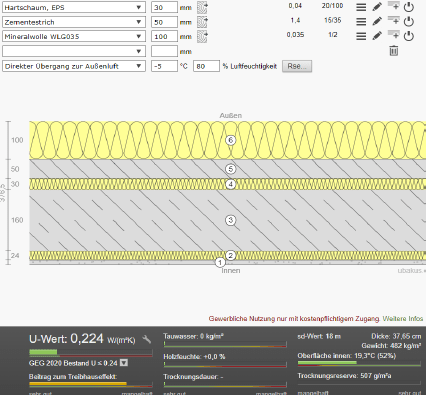The image size is (426, 395).
Task: Open the Zementestrich material dropdown
Action: (74, 22)
